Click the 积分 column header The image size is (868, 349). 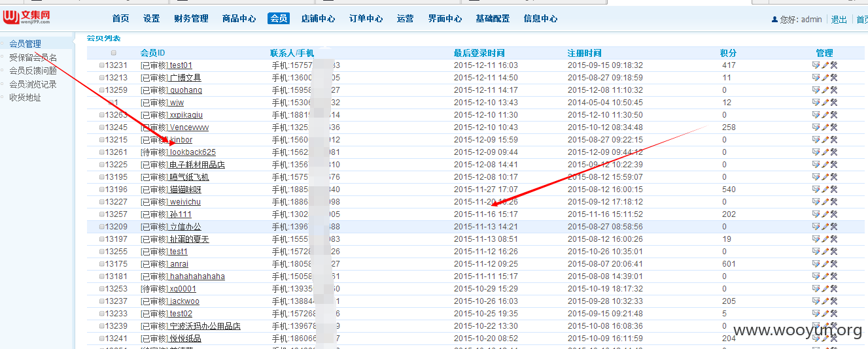[x=728, y=53]
